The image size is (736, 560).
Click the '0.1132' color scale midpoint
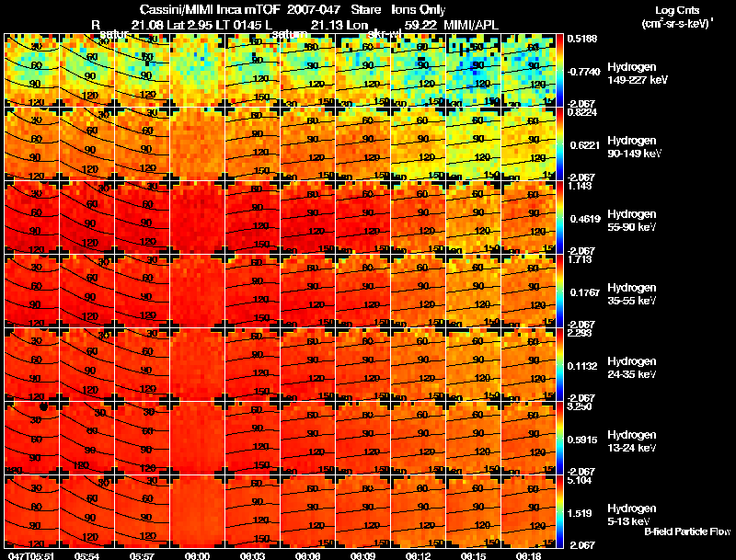tap(582, 366)
